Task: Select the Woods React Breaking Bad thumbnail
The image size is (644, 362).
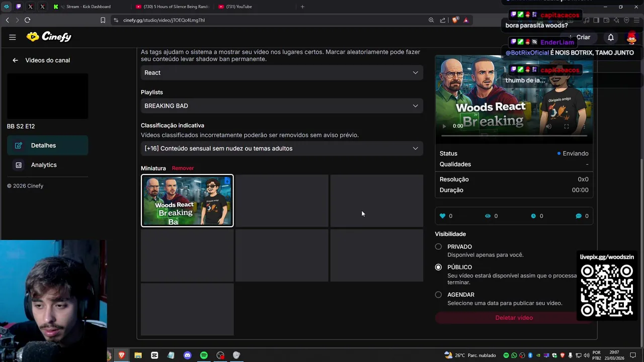Action: point(187,201)
